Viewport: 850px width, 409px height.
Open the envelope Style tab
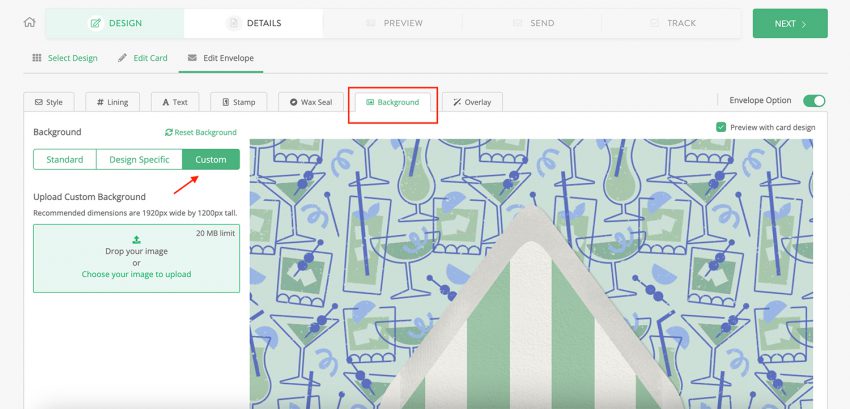(49, 102)
